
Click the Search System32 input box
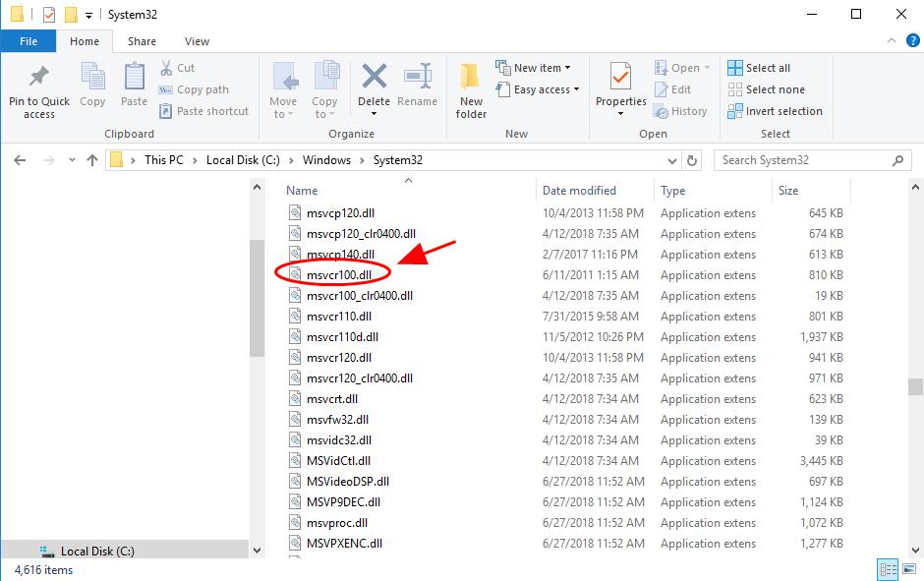click(802, 160)
